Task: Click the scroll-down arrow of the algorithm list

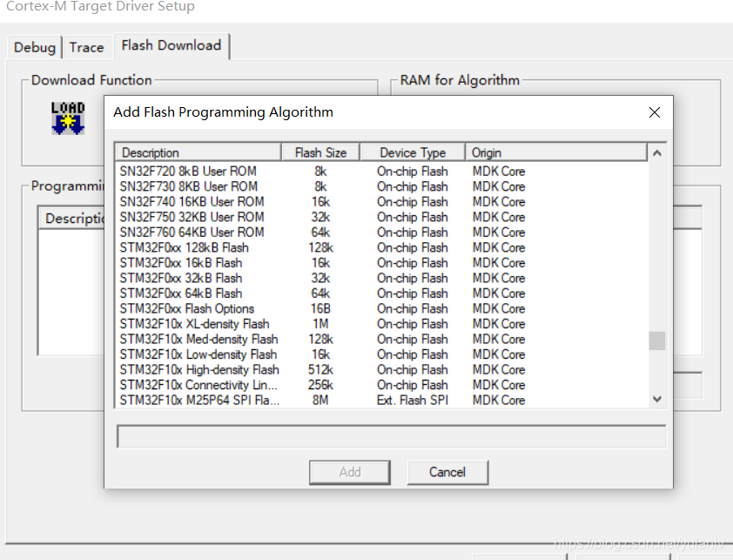Action: [x=657, y=398]
